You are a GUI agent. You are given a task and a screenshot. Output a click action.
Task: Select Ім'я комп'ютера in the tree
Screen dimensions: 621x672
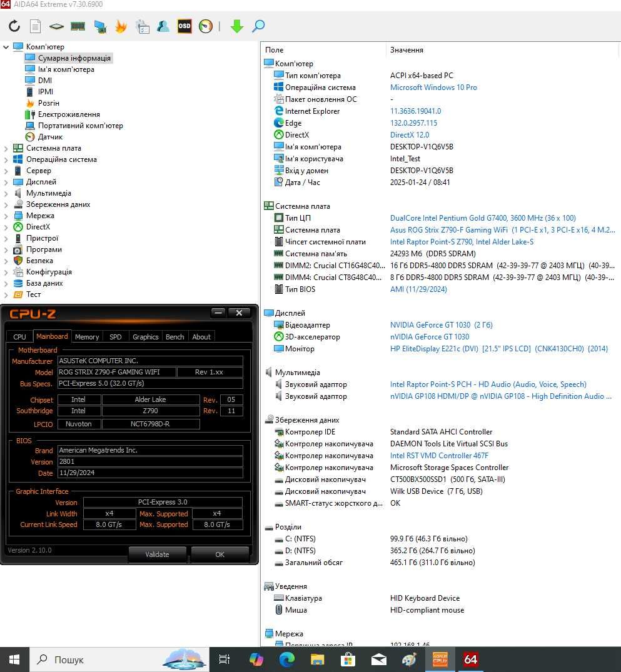tap(66, 69)
